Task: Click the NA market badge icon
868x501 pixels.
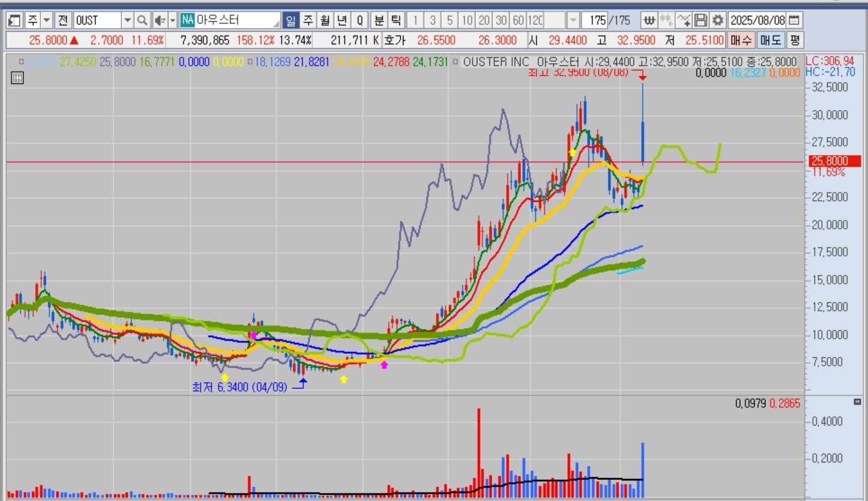Action: 188,20
